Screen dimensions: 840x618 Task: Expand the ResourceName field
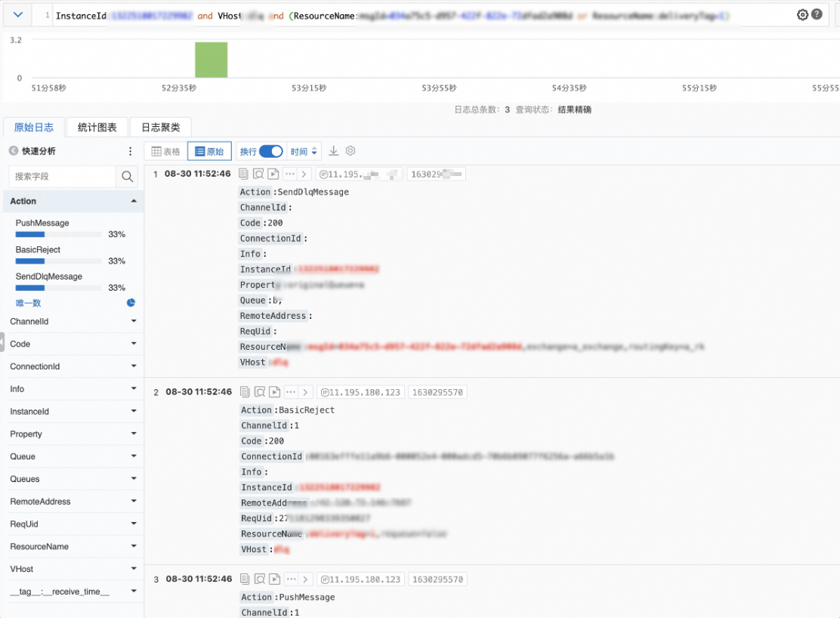coord(73,546)
